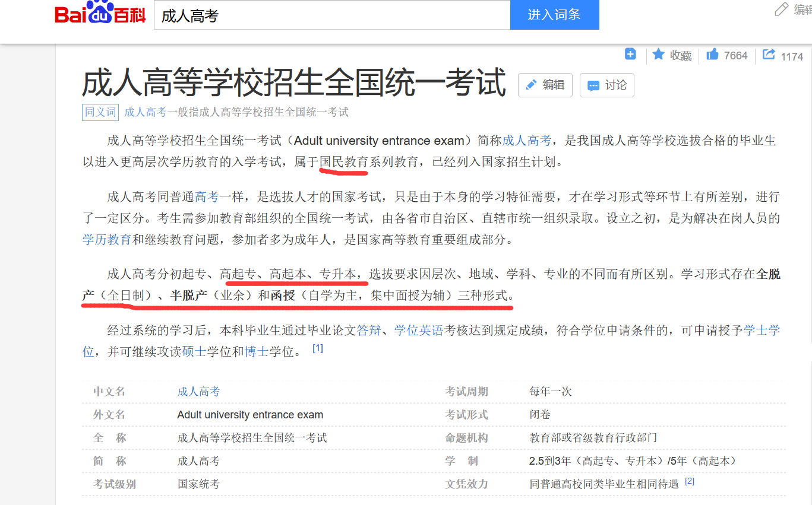Click the 讨论 button beside the title
Image resolution: width=812 pixels, height=505 pixels.
(x=607, y=85)
